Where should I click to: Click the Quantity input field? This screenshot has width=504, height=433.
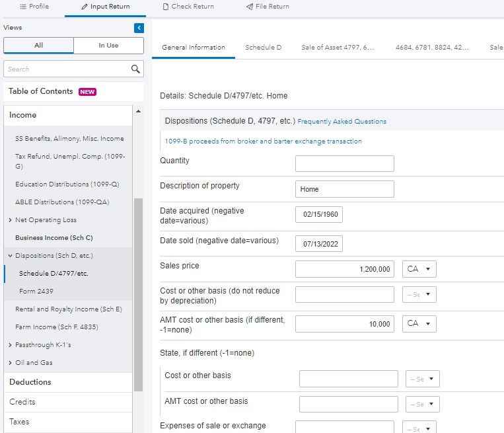344,163
